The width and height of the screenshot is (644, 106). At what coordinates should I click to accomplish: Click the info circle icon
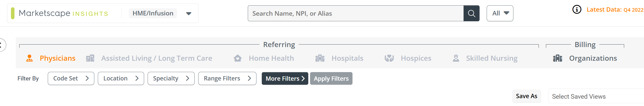coord(577,10)
